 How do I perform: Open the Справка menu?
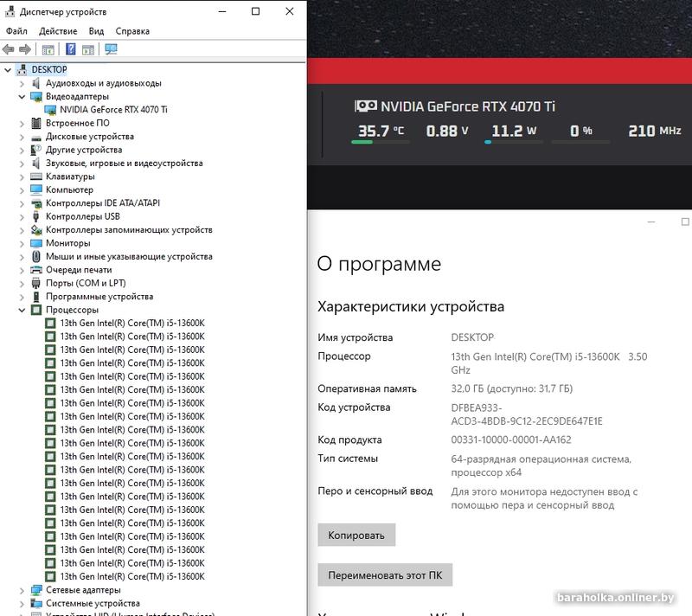tap(132, 31)
